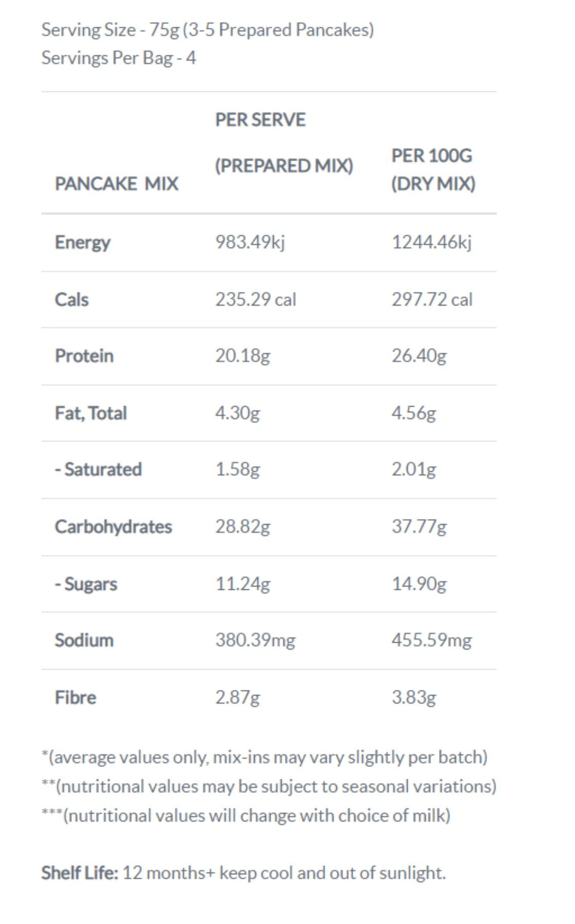575x924 pixels.
Task: Click the 37.77g carbohydrates value
Action: (419, 527)
